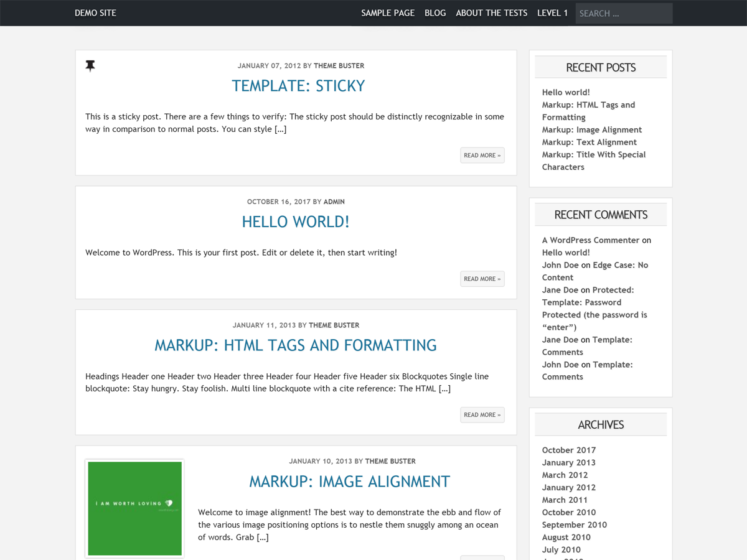
Task: Click the sticky post pin icon
Action: pyautogui.click(x=90, y=65)
